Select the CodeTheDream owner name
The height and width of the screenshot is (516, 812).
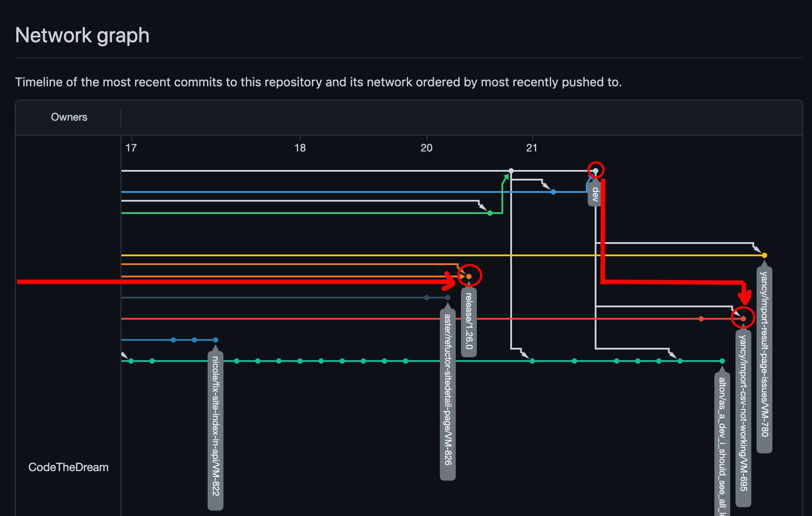coord(68,467)
